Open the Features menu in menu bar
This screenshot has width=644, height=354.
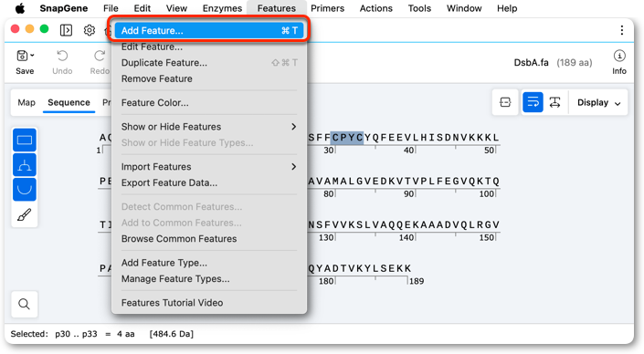coord(277,8)
